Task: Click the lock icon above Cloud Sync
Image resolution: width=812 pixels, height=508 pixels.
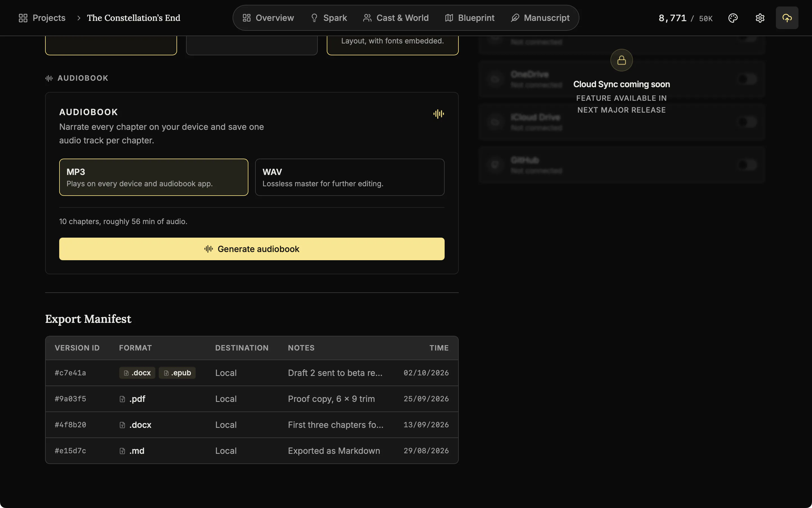Action: click(x=621, y=60)
